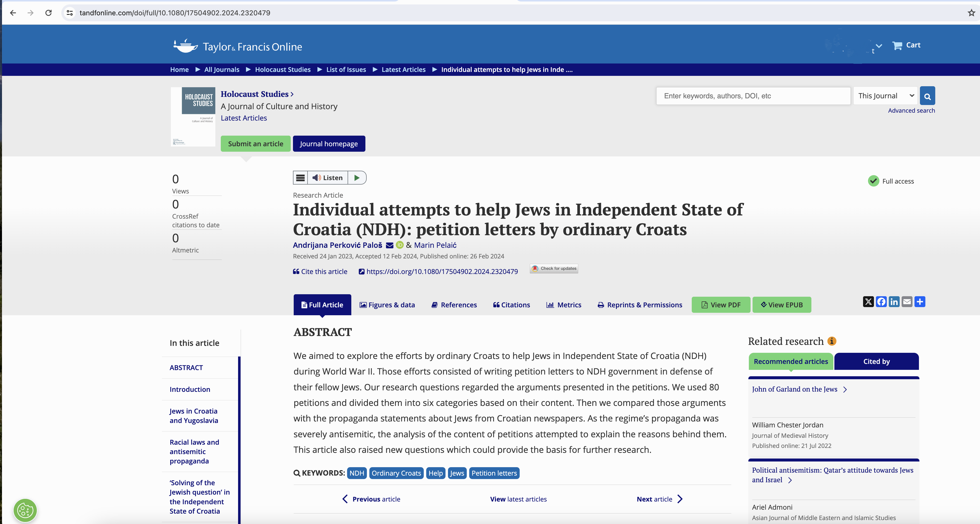Open John of Garland related article

coord(794,389)
